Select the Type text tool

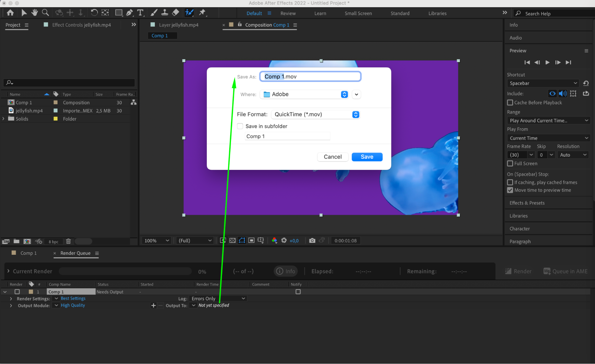coord(140,13)
